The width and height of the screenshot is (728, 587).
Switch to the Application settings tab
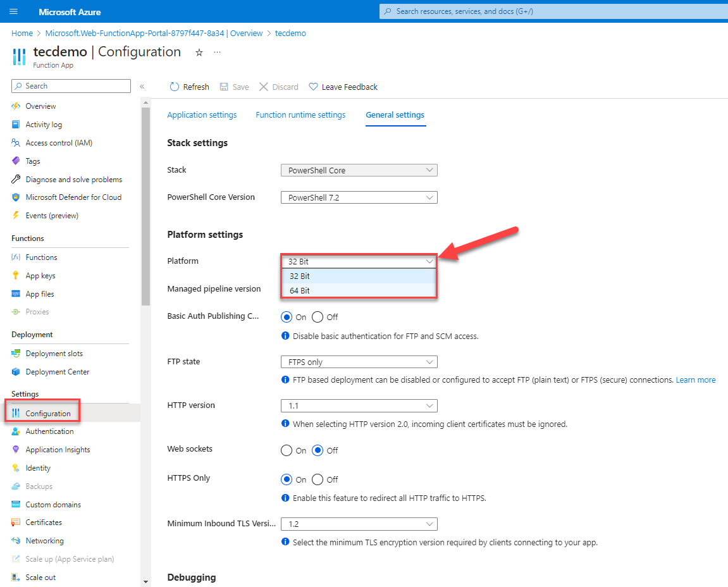202,114
